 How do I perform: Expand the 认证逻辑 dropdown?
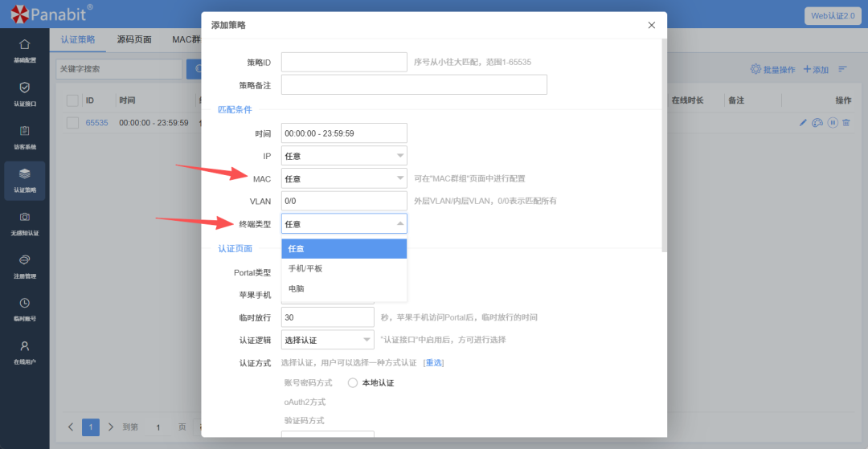pyautogui.click(x=328, y=340)
